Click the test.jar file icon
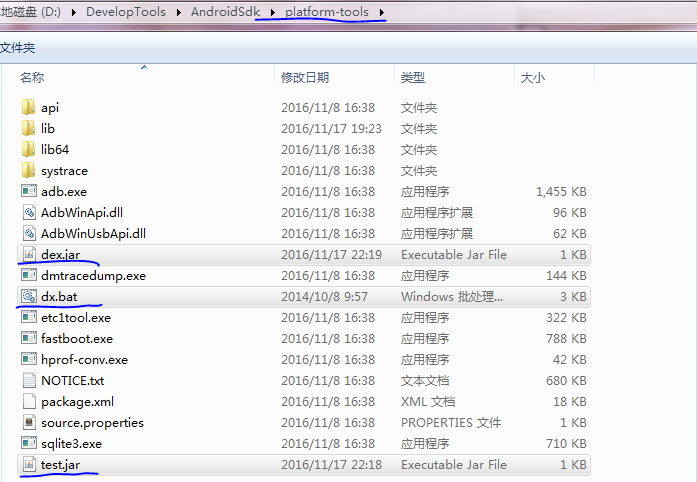The image size is (697, 482). (29, 464)
